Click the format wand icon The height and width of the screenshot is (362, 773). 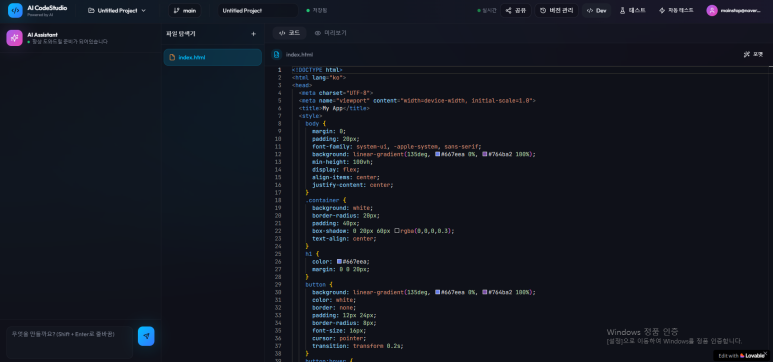tap(746, 54)
